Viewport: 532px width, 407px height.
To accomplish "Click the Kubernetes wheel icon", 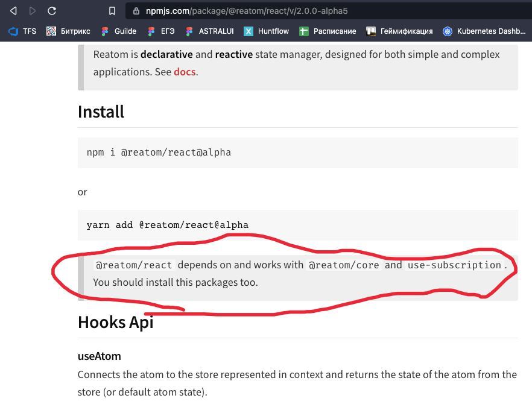I will pyautogui.click(x=448, y=31).
